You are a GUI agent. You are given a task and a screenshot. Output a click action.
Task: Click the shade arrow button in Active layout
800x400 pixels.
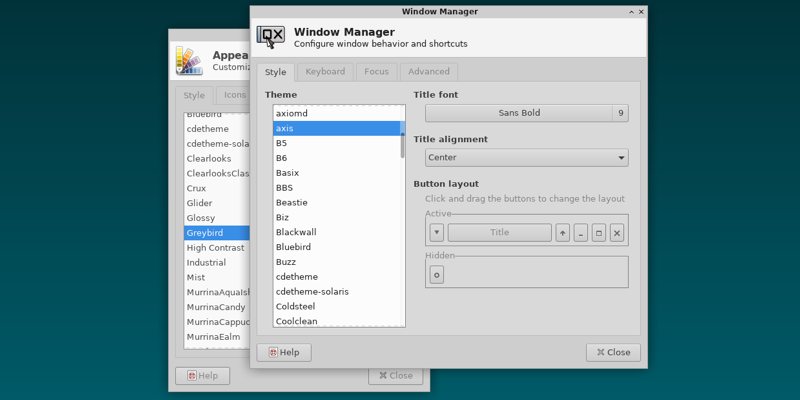562,233
